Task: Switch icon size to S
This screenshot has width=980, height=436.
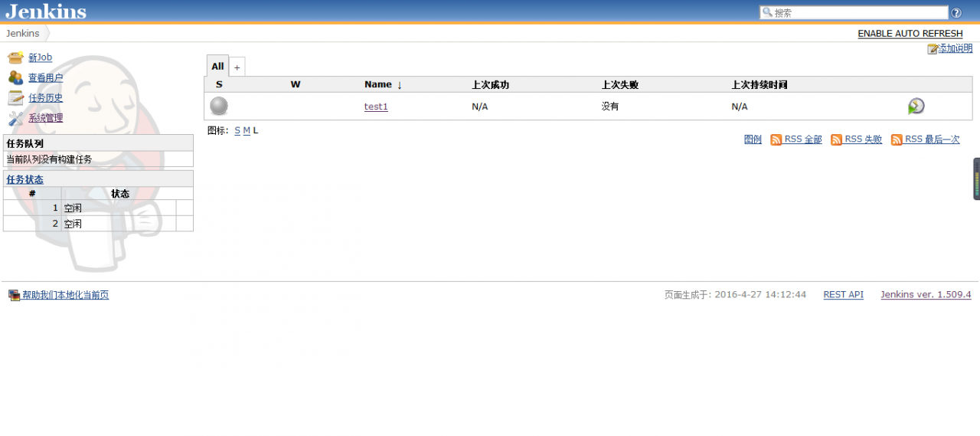Action: coord(237,130)
